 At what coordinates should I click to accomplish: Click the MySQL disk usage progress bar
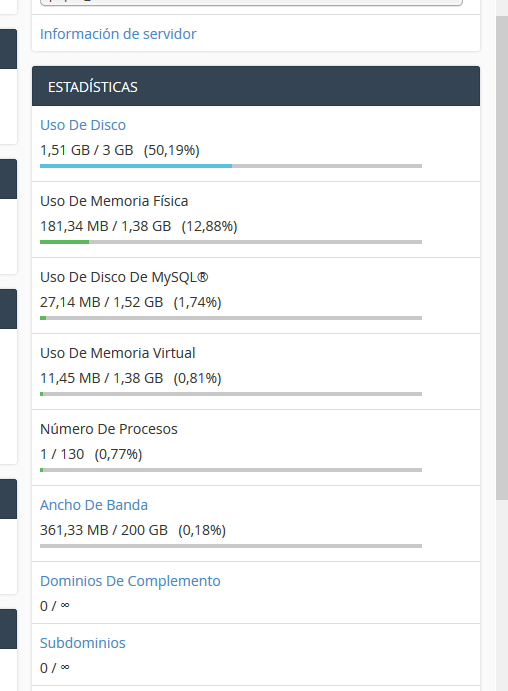tap(231, 318)
